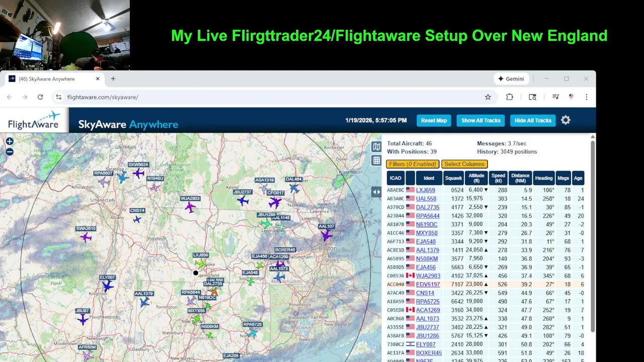
Task: Click the webcam video thumbnail
Action: pos(65,35)
